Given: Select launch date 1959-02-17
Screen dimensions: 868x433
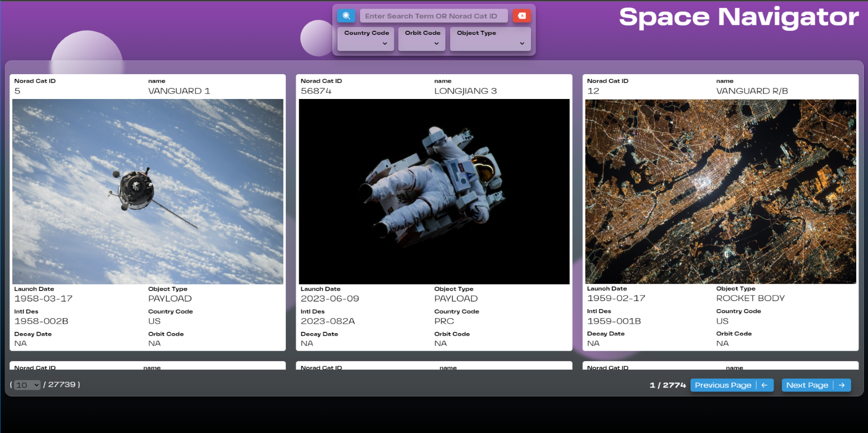Looking at the screenshot, I should (616, 298).
